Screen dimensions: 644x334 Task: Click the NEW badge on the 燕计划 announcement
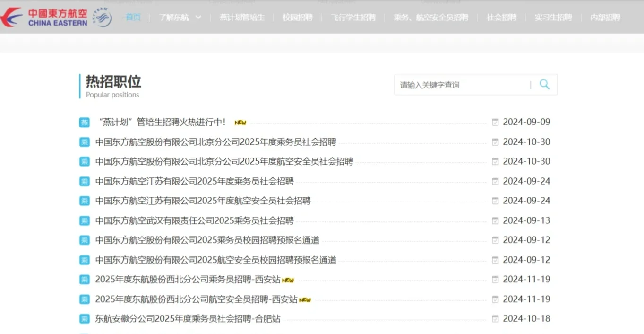pos(240,122)
